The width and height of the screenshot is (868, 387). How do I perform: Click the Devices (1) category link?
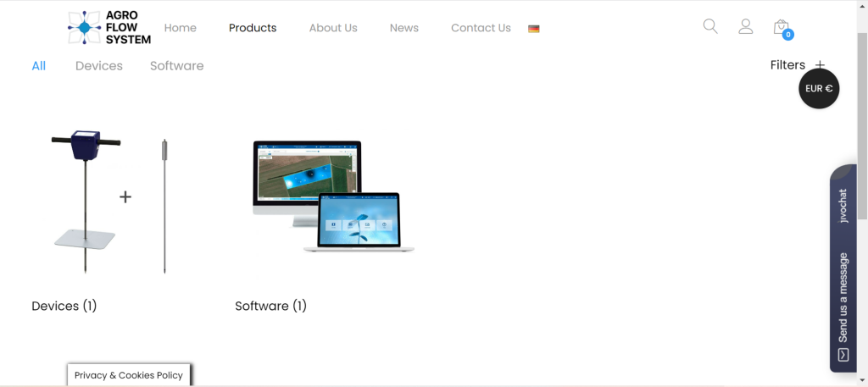(x=64, y=306)
